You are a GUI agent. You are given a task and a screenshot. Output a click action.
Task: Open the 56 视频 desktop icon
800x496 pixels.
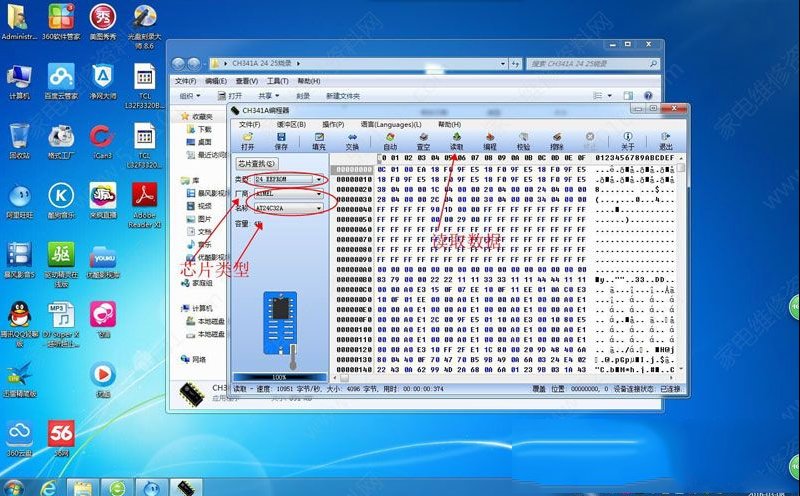tap(61, 437)
